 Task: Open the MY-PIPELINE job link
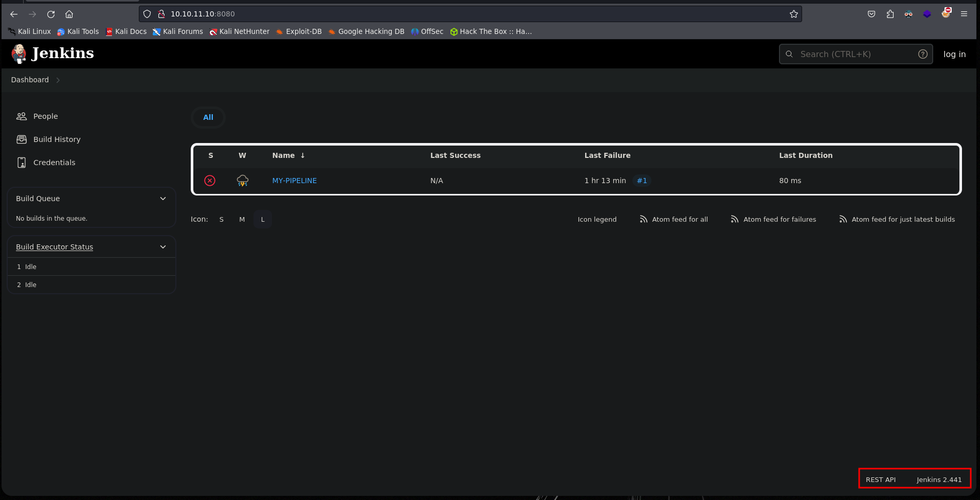pos(294,181)
